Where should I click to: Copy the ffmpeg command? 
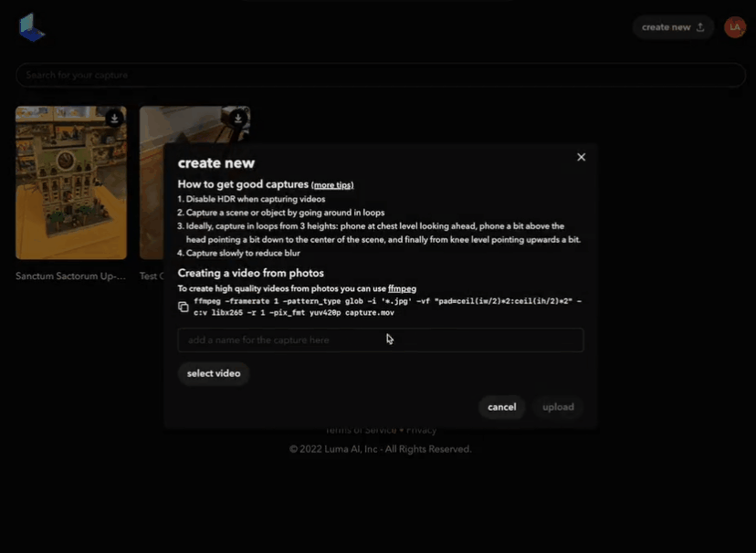(x=184, y=307)
